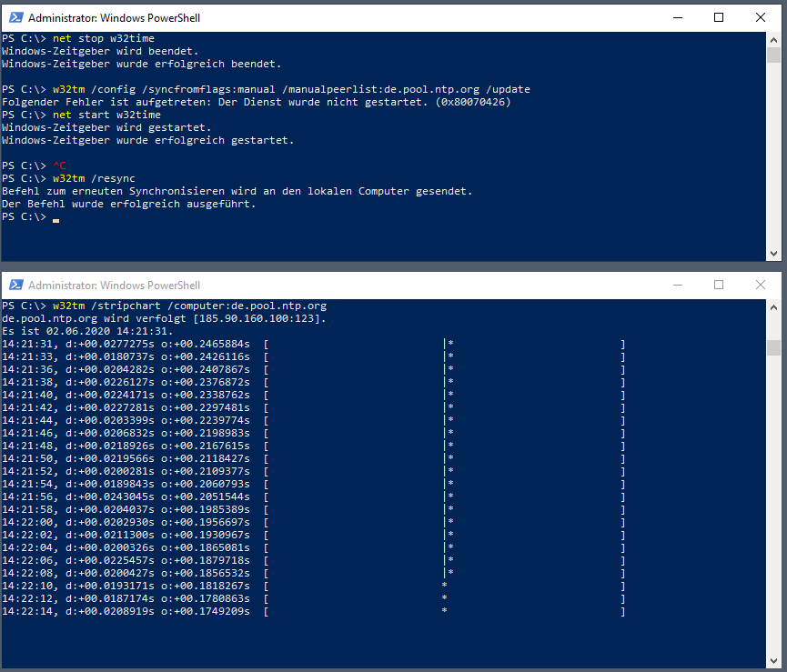The width and height of the screenshot is (787, 672).
Task: Click the offset value 'o:+00.1818267s'
Action: point(206,587)
